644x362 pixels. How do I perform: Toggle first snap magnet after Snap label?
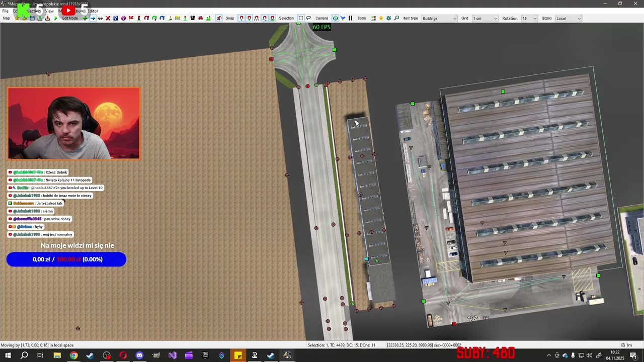242,18
